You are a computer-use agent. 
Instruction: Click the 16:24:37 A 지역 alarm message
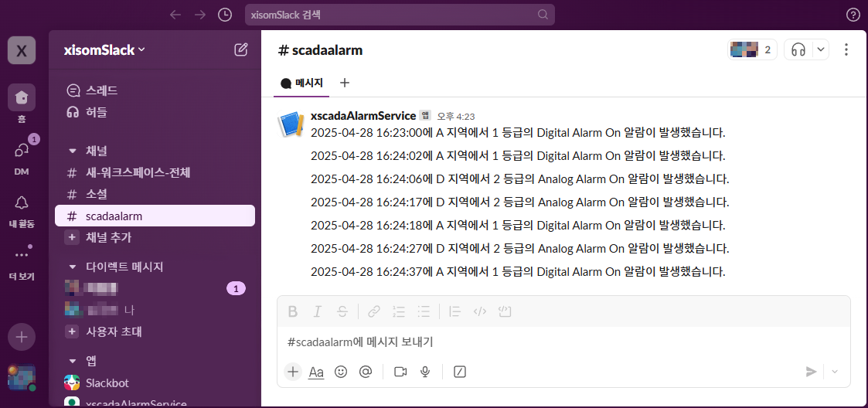(x=518, y=272)
